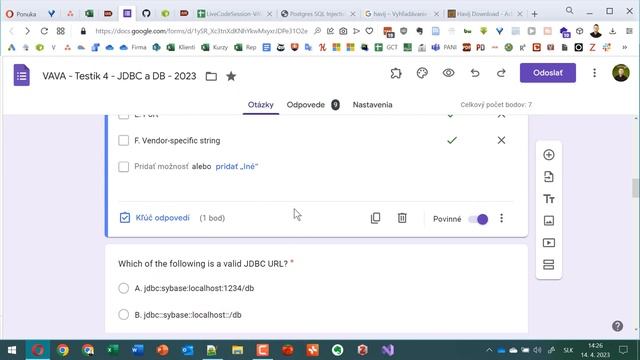This screenshot has width=640, height=360.
Task: Redo last change in form
Action: 501,73
